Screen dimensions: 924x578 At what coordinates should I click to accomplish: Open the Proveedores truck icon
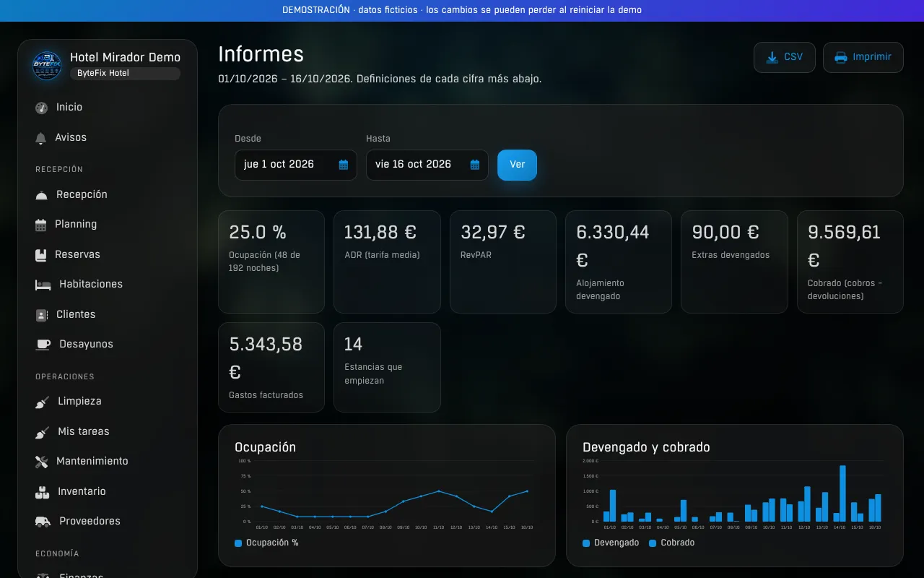pos(43,522)
